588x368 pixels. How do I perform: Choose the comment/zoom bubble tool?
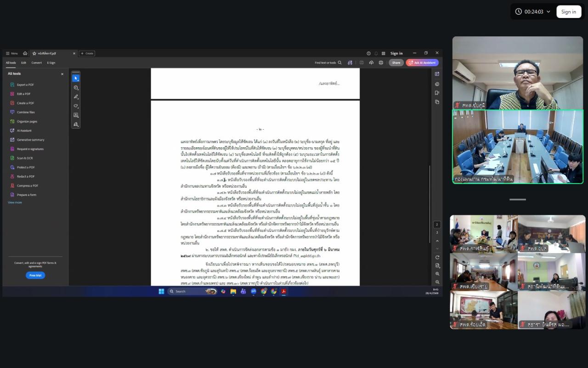[x=76, y=87]
